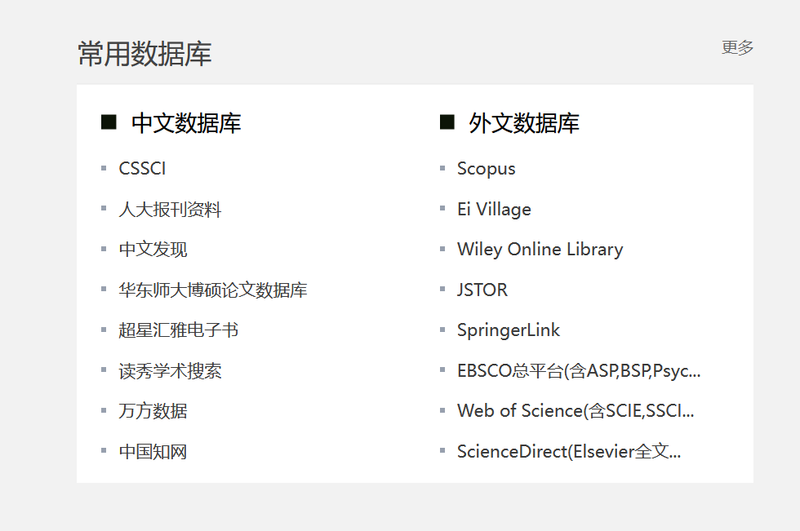This screenshot has width=800, height=531.
Task: Open 万方数据 link
Action: [x=153, y=411]
